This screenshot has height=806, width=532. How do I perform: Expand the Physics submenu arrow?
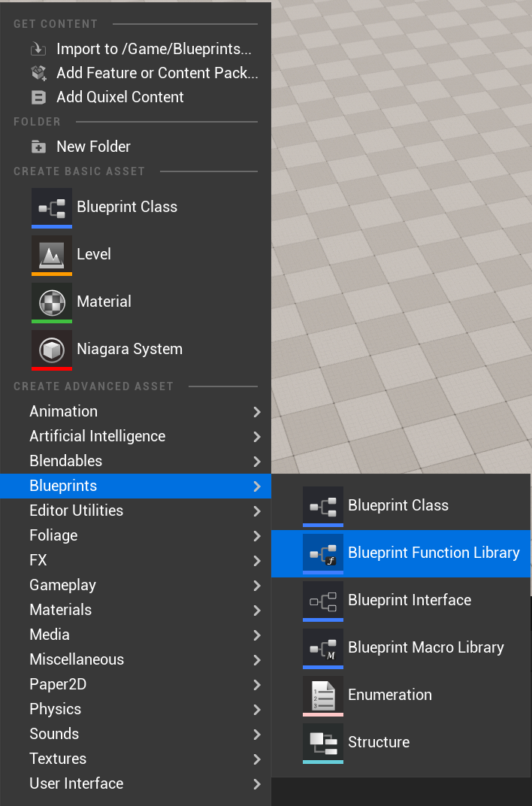(257, 709)
